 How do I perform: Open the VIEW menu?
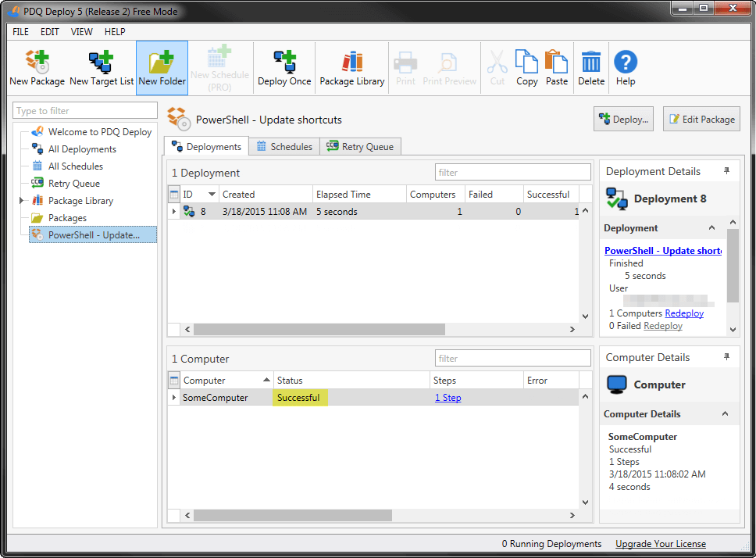click(81, 32)
